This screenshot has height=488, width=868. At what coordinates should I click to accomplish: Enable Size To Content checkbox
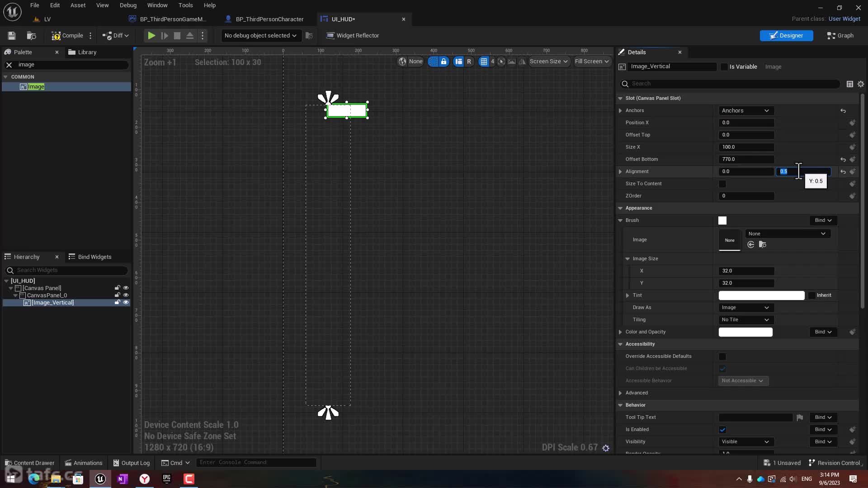[x=722, y=184]
